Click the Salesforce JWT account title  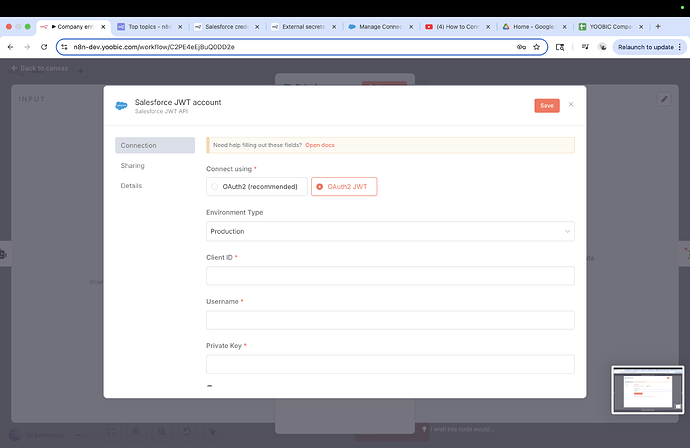[178, 102]
